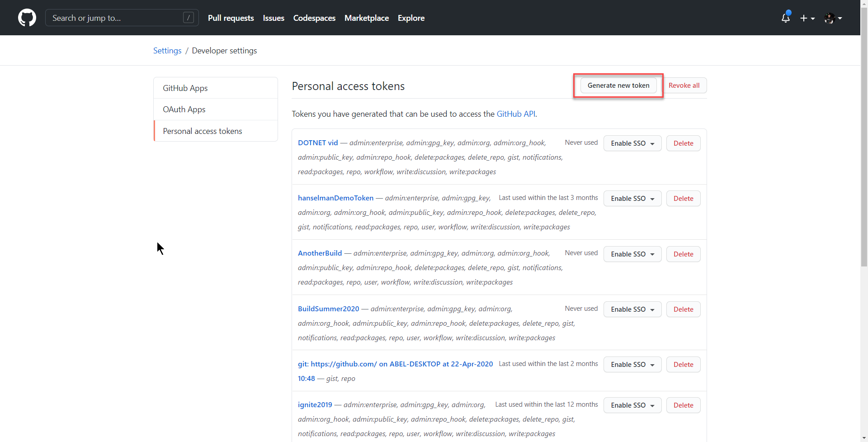Viewport: 868px width, 442px height.
Task: Click the page vertical scrollbar
Action: click(x=864, y=136)
